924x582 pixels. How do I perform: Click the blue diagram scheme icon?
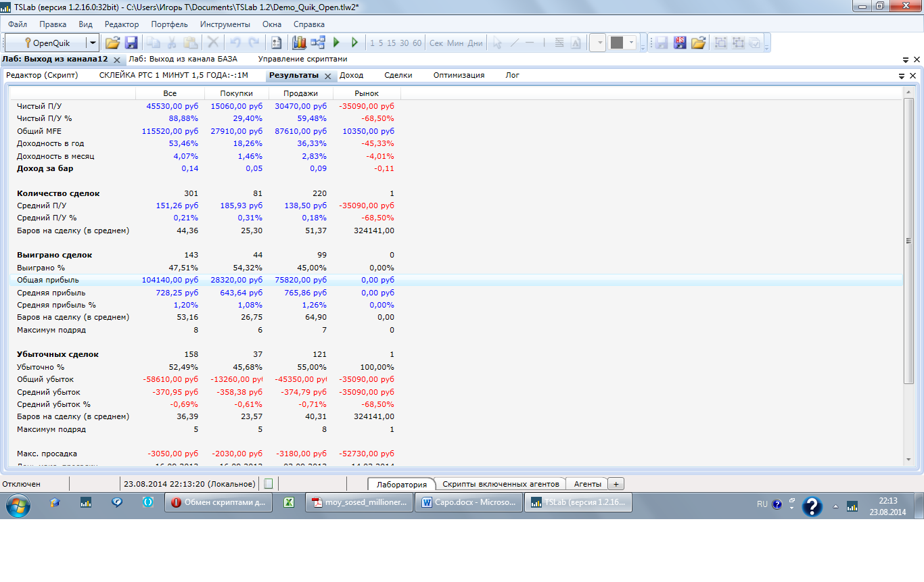point(318,43)
